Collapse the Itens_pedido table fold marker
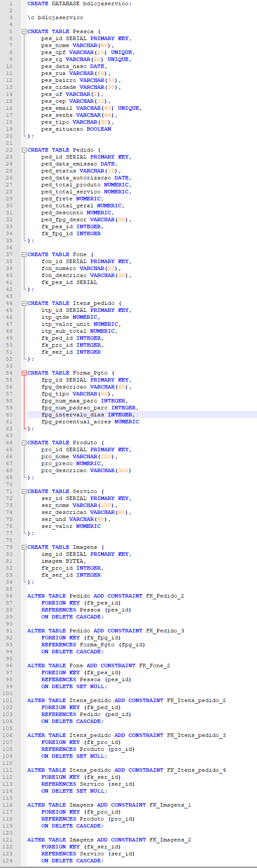 [x=24, y=303]
